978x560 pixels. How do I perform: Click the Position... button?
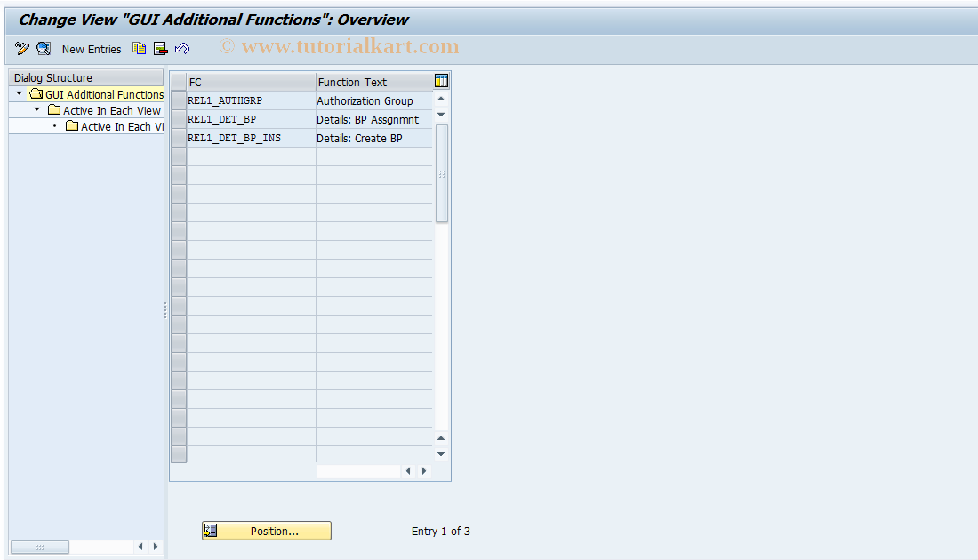pyautogui.click(x=267, y=531)
